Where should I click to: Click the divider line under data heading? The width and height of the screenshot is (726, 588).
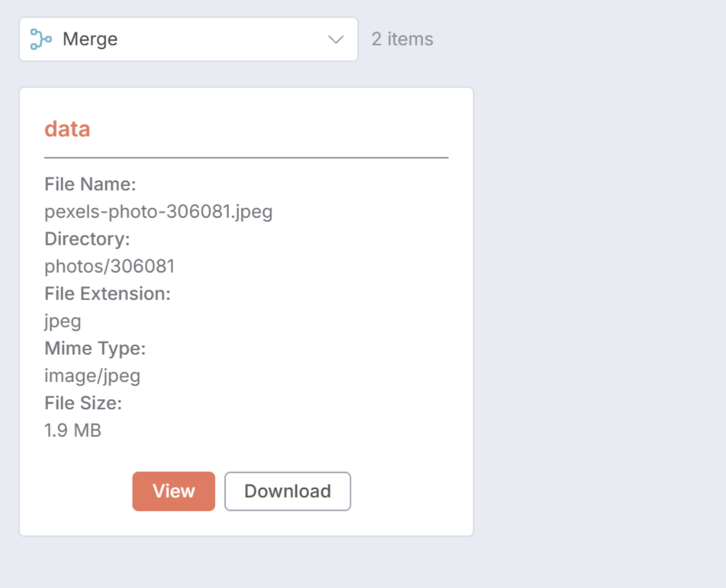(x=246, y=158)
